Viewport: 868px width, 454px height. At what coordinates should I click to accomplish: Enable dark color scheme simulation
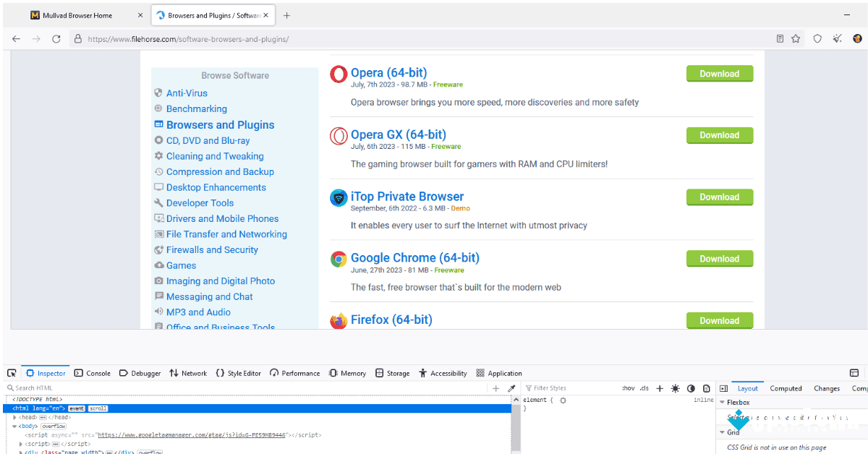(692, 388)
